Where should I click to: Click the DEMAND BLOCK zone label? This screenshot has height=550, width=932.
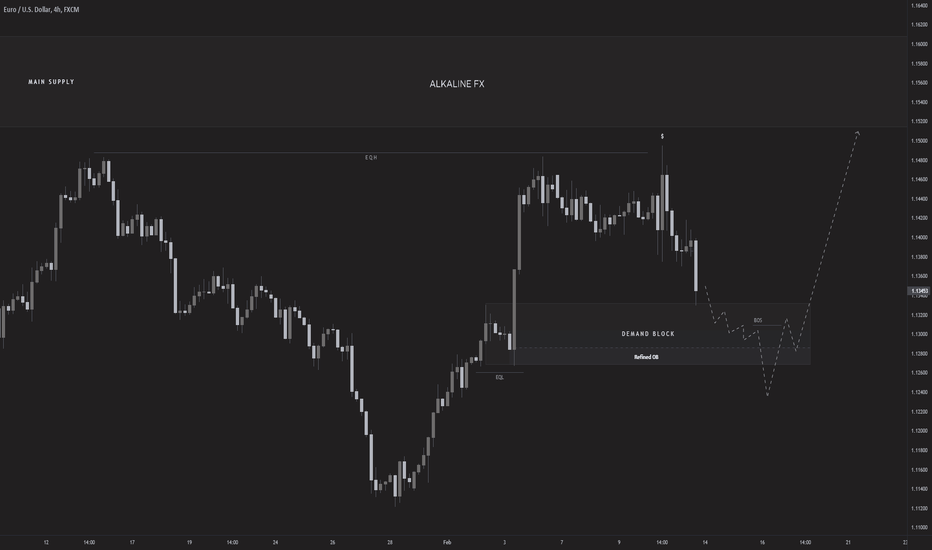[648, 334]
